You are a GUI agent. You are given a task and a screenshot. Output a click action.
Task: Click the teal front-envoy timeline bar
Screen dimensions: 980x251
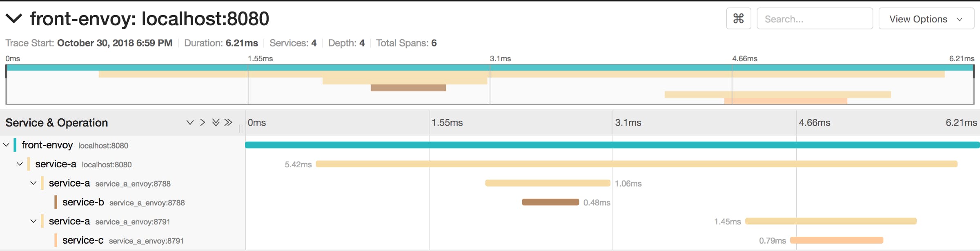tap(612, 145)
